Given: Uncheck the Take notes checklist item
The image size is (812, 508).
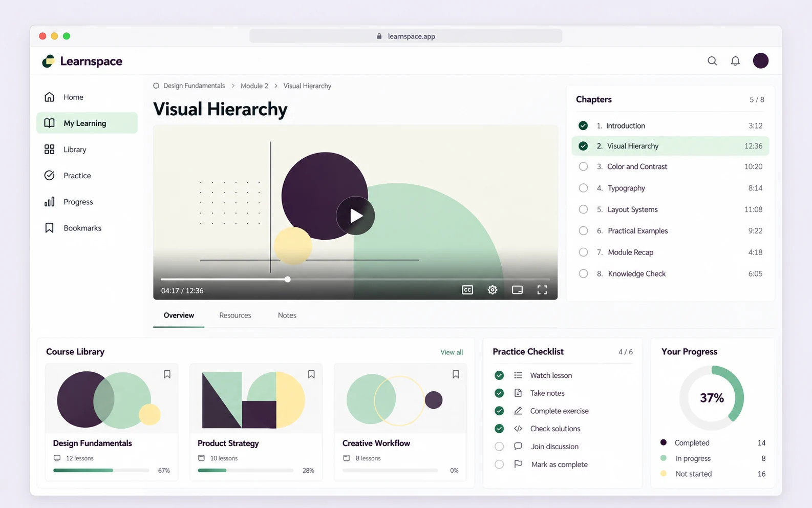Looking at the screenshot, I should tap(499, 393).
